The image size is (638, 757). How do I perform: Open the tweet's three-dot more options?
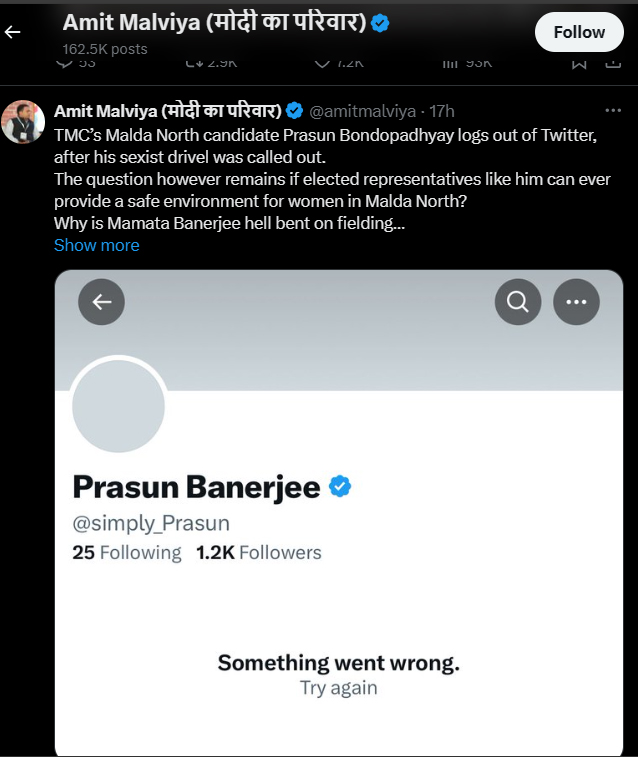coord(613,110)
